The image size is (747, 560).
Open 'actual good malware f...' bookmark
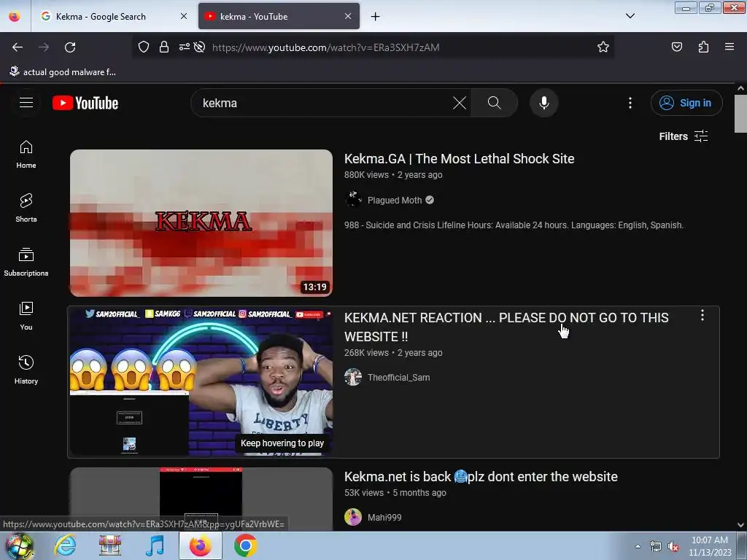[63, 72]
